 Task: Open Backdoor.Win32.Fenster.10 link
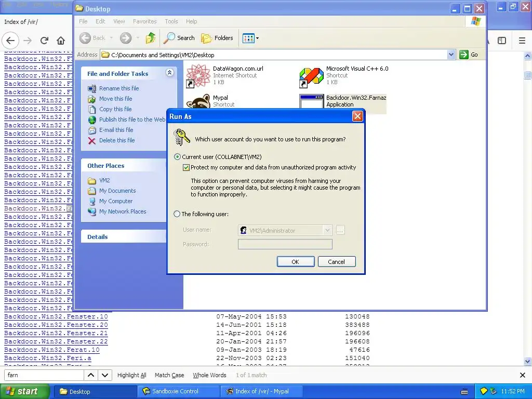click(x=56, y=316)
